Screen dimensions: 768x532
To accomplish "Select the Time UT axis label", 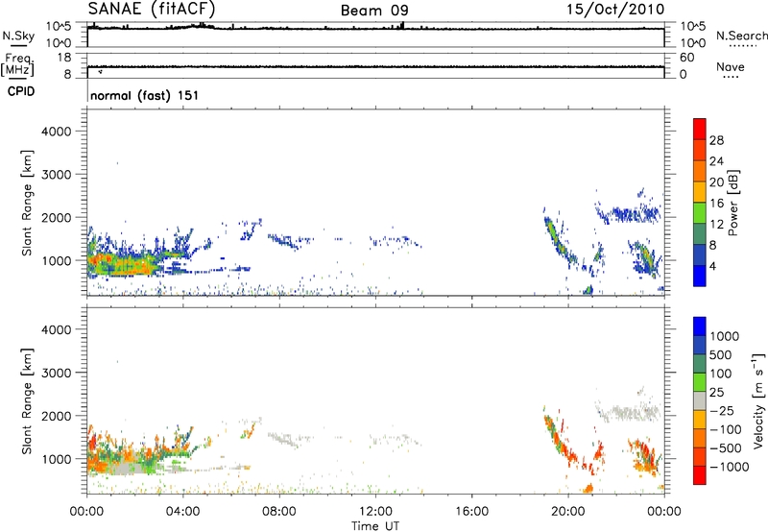I will tap(375, 526).
